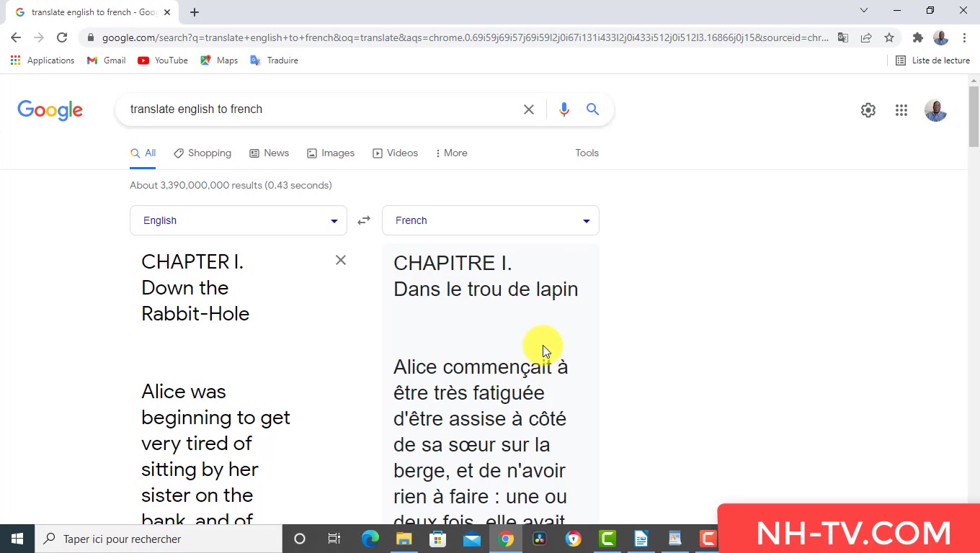This screenshot has width=980, height=553.
Task: Switch to the Shopping tab
Action: pyautogui.click(x=202, y=153)
